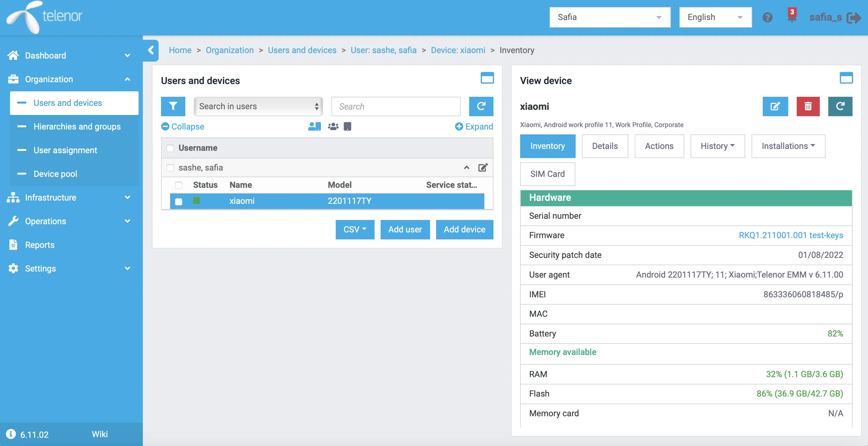
Task: Follow the Organization breadcrumb link
Action: click(230, 50)
